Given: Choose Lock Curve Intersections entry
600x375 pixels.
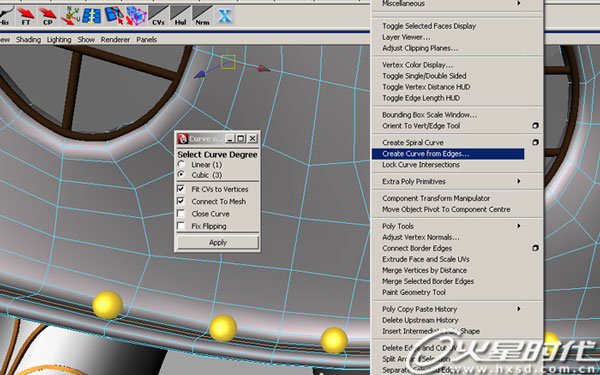Looking at the screenshot, I should [x=421, y=165].
